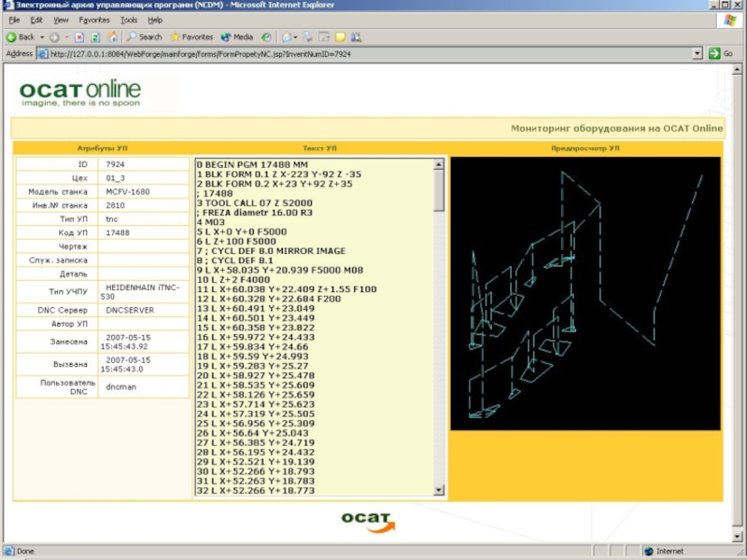Click the OCAT online logo at top

(x=80, y=92)
